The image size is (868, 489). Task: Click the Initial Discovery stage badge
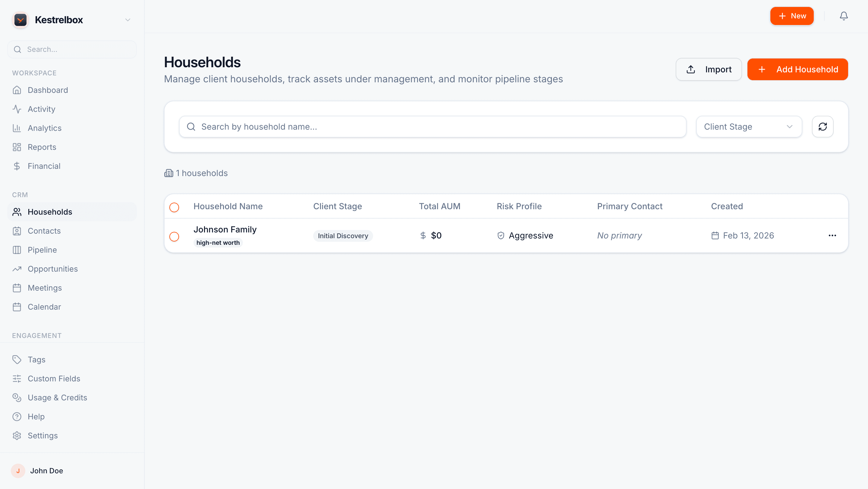(343, 235)
